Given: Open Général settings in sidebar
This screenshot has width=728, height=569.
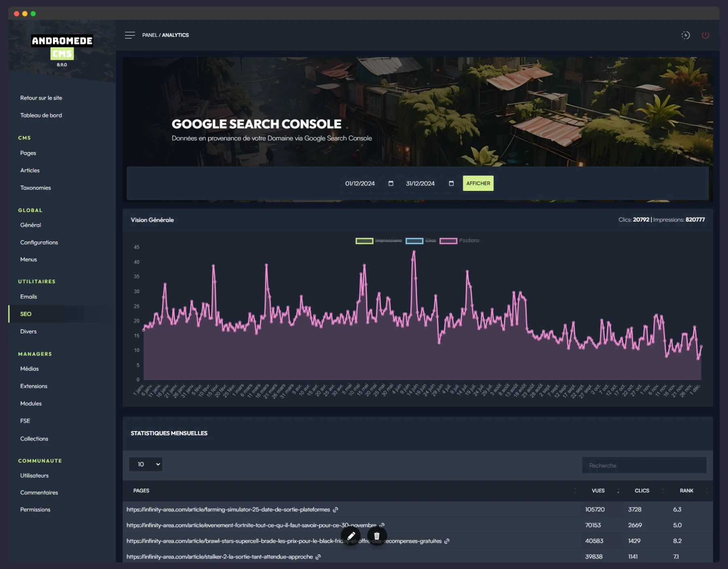Looking at the screenshot, I should pos(31,225).
